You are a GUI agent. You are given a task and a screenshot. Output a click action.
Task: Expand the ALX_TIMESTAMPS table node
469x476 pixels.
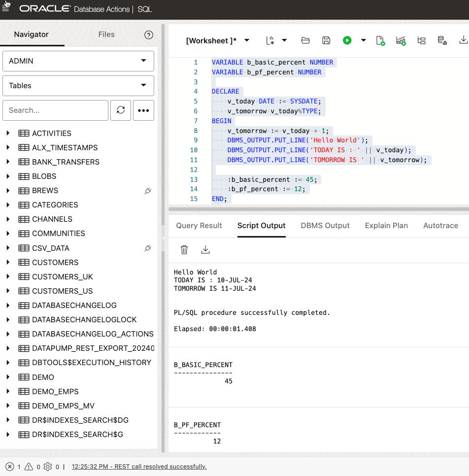(8, 147)
